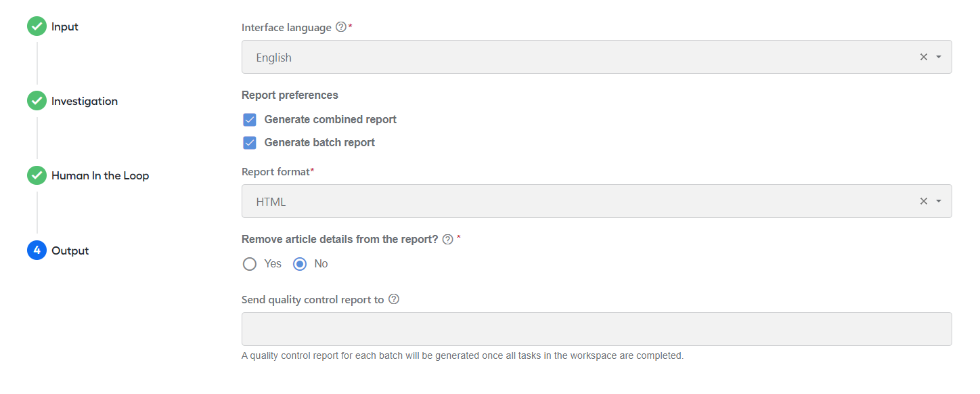
Task: Click the help icon beside Remove article details
Action: click(x=447, y=240)
